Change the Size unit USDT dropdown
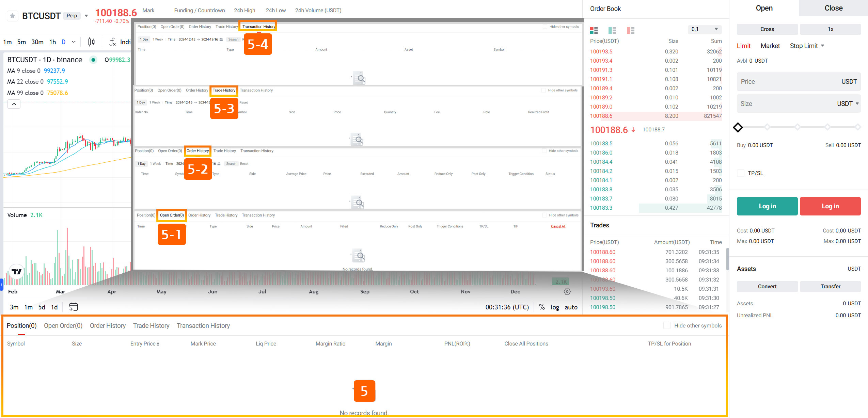868x418 pixels. [848, 103]
